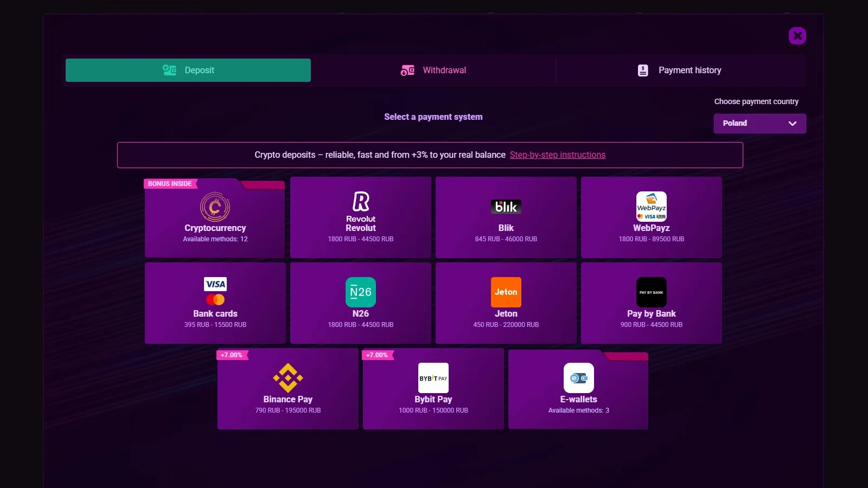
Task: Select the Bank cards payment name
Action: (x=215, y=314)
